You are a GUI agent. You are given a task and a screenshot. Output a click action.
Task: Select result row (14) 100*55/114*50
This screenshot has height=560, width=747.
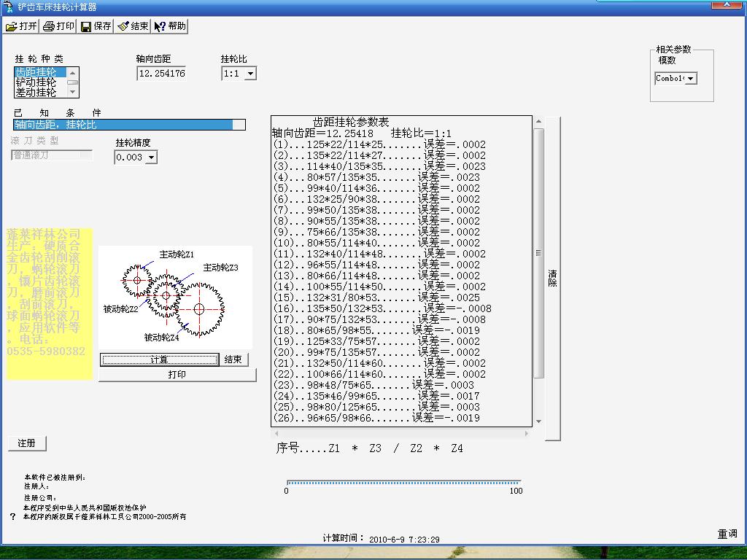379,287
